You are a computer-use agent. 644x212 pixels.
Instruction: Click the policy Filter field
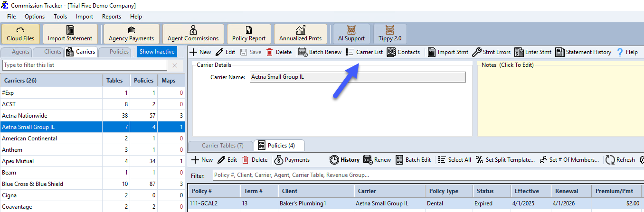pos(428,175)
